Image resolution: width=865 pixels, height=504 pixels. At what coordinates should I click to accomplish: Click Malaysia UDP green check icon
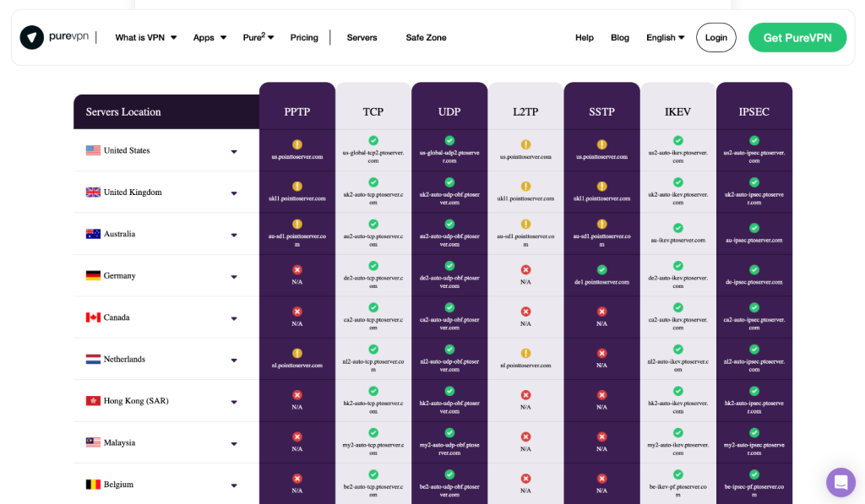pos(449,433)
